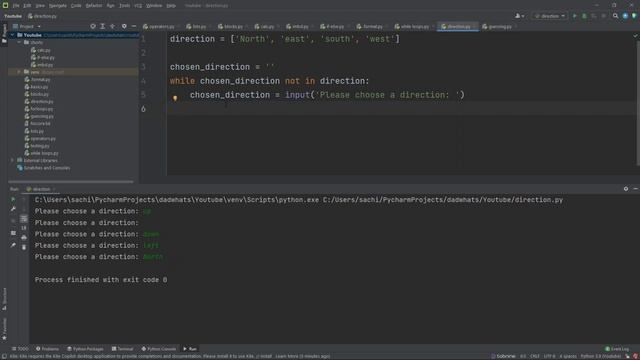
Task: Open the Problems tool window
Action: pos(47,349)
